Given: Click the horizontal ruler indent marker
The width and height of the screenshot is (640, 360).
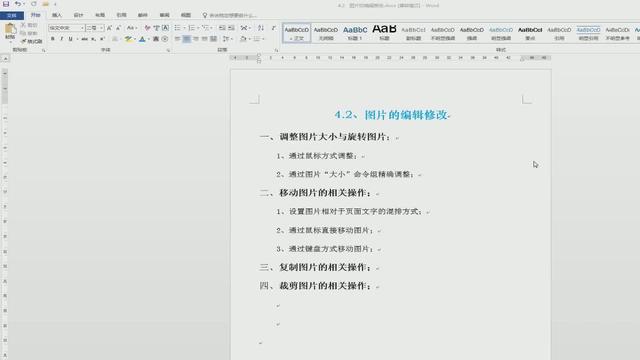Looking at the screenshot, I should pyautogui.click(x=259, y=58).
